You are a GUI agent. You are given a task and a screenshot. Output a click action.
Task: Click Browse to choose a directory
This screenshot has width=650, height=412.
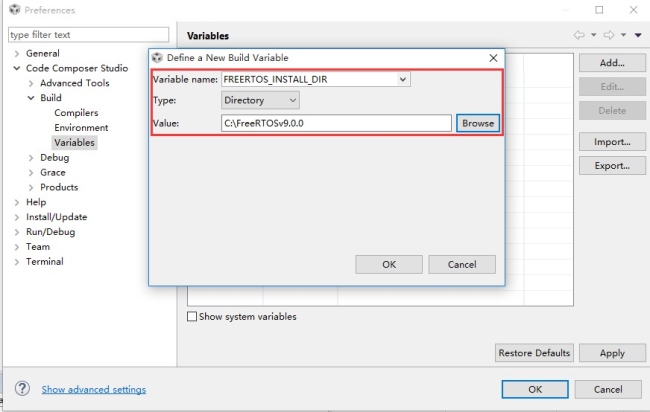[477, 123]
